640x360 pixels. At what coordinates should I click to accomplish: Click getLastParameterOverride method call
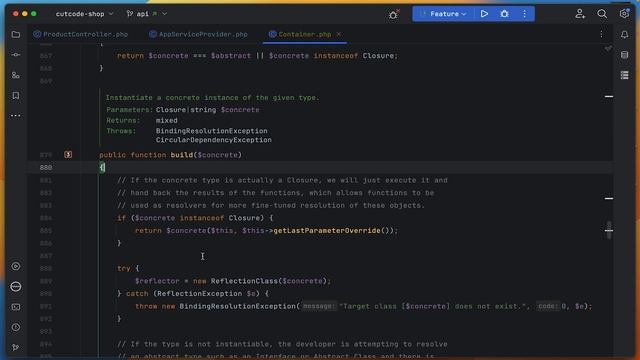click(327, 231)
